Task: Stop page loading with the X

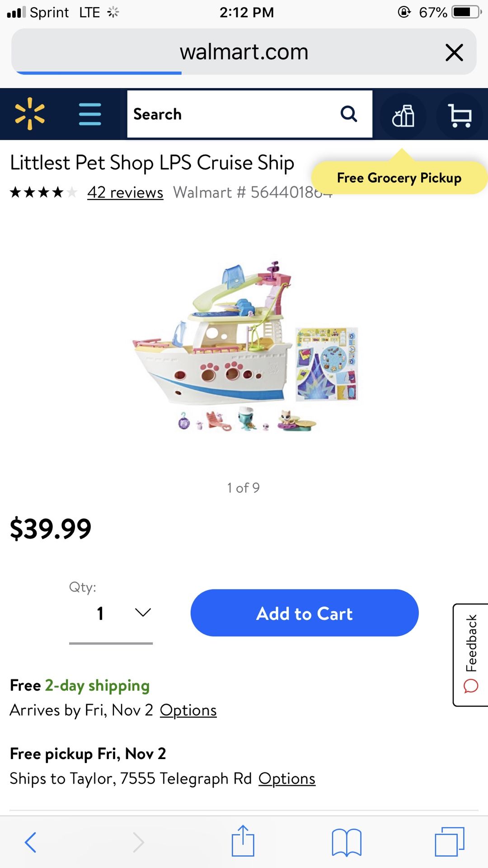Action: tap(454, 52)
